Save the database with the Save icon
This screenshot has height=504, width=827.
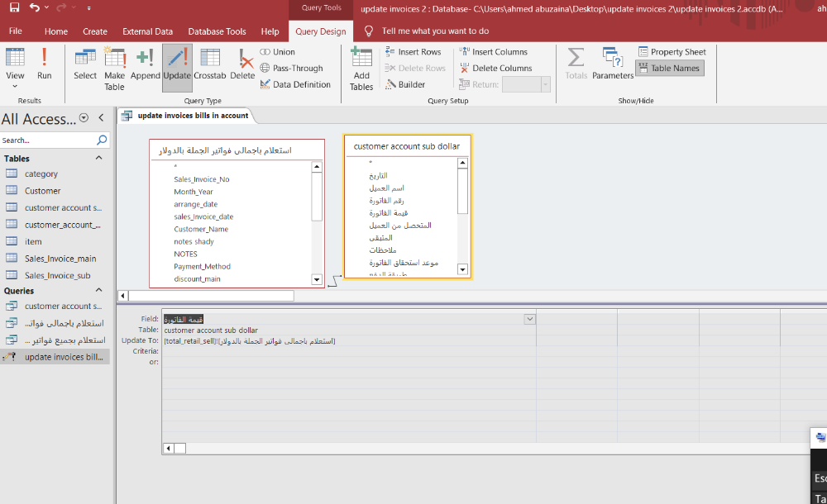tap(14, 7)
